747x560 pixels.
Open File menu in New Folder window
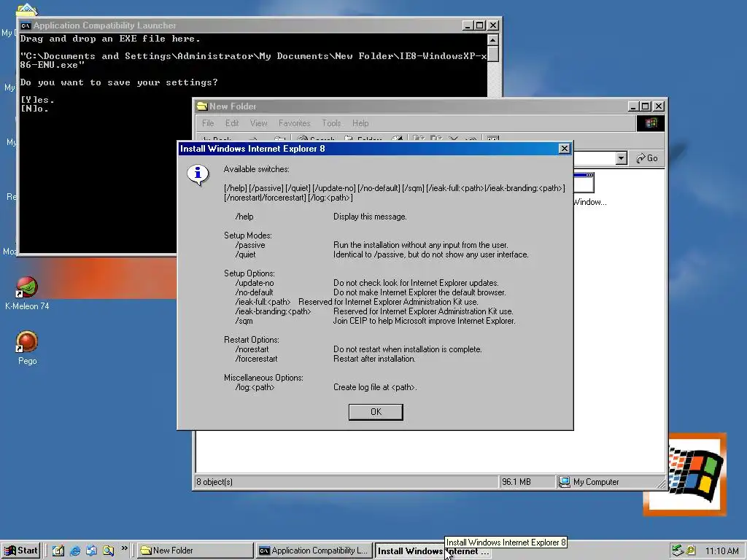pyautogui.click(x=208, y=123)
